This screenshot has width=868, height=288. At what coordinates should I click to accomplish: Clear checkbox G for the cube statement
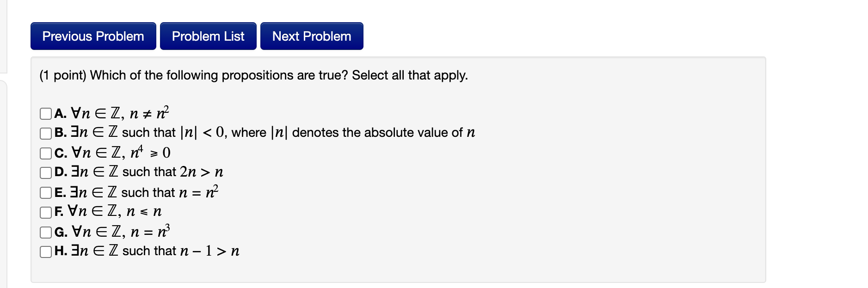[46, 232]
